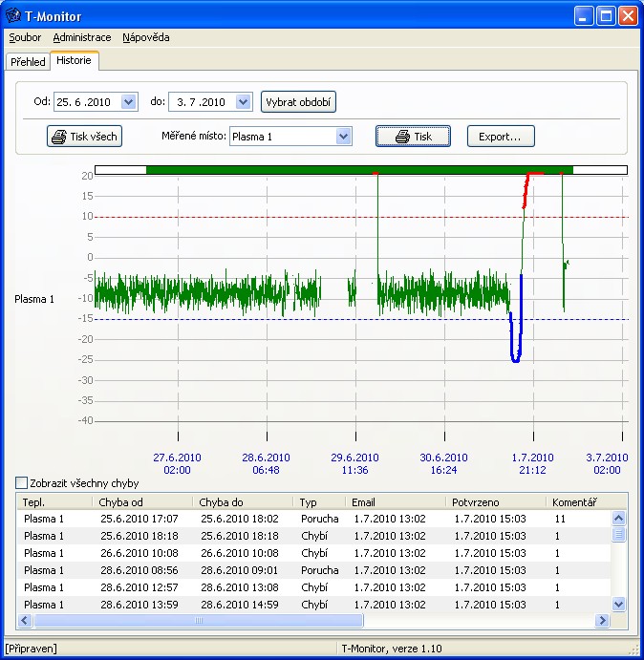Click the T-Monitor app icon in title bar
This screenshot has width=644, height=660.
[12, 16]
